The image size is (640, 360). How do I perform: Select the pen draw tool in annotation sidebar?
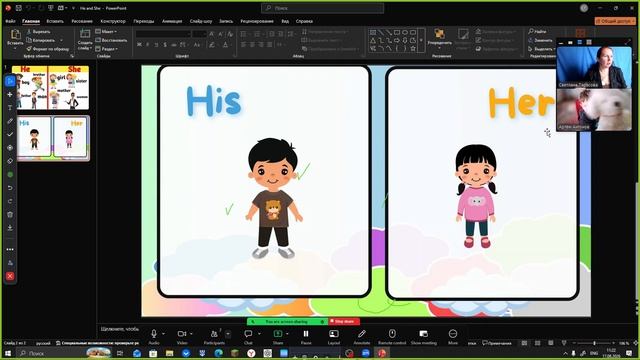[x=10, y=121]
